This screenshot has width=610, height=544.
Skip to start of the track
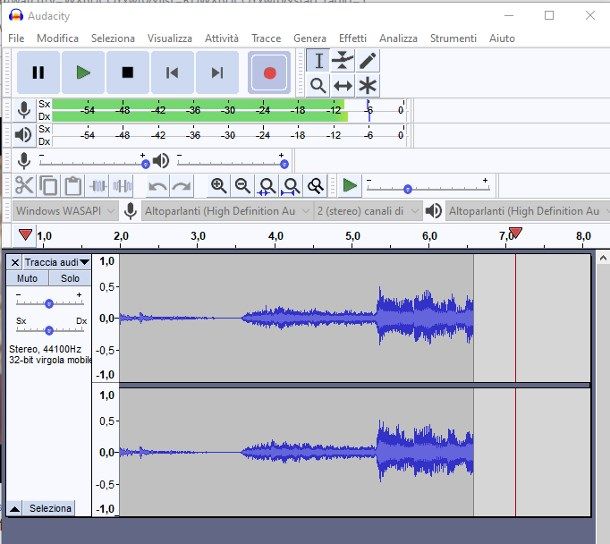coord(172,72)
